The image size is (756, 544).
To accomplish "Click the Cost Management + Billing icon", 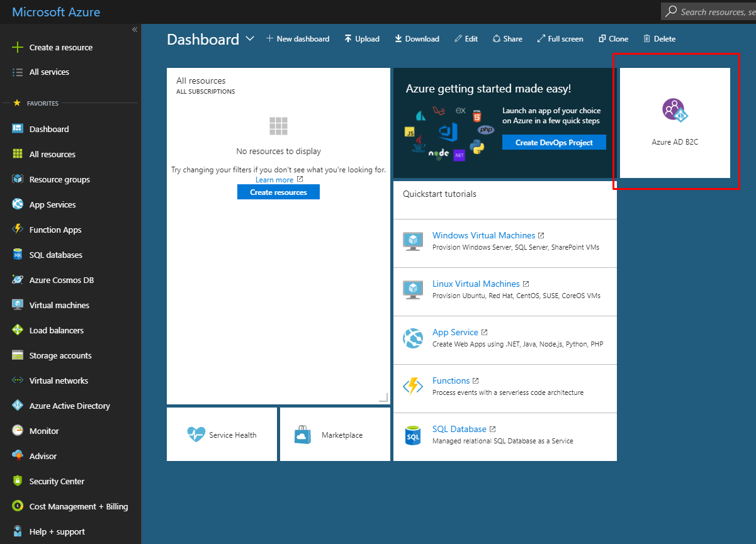I will tap(18, 506).
